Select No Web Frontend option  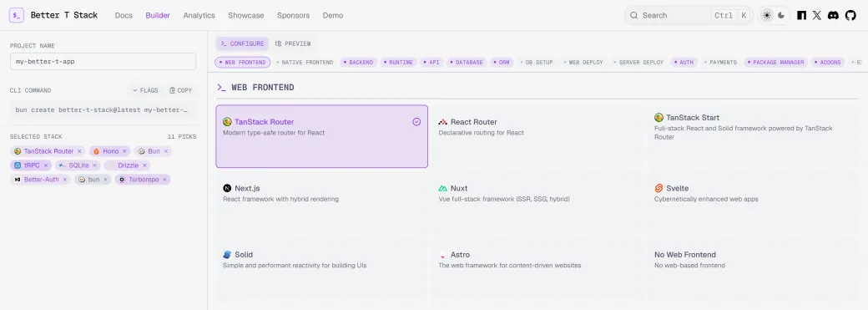[754, 269]
